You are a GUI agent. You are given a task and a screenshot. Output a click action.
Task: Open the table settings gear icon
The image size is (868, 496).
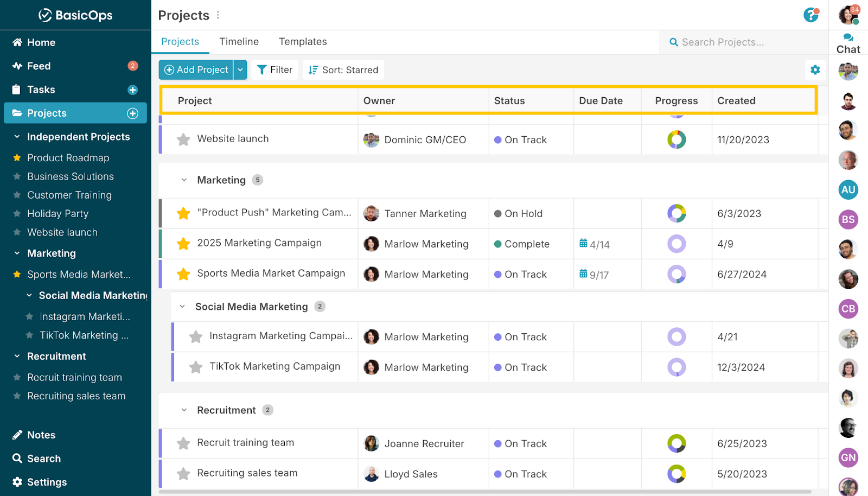815,70
